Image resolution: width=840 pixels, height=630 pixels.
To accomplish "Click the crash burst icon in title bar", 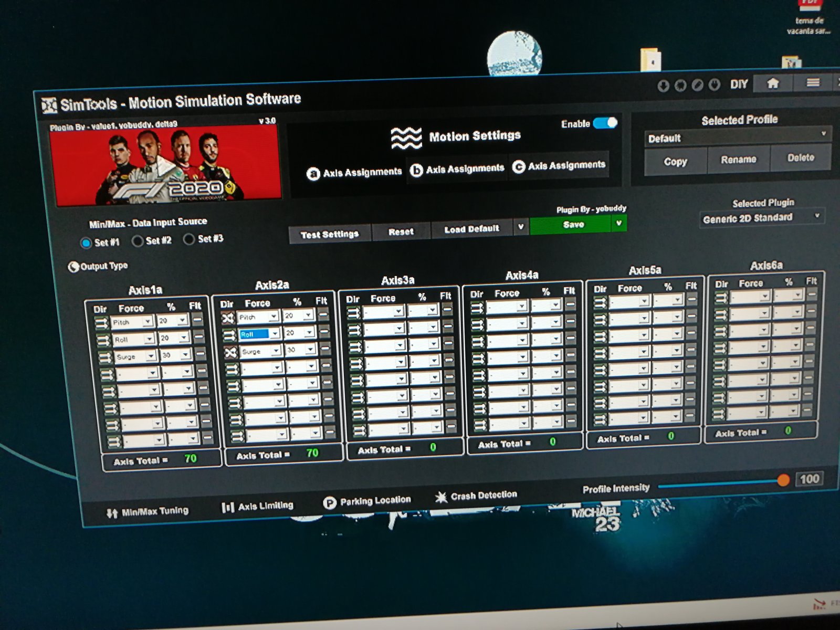I will coord(680,86).
